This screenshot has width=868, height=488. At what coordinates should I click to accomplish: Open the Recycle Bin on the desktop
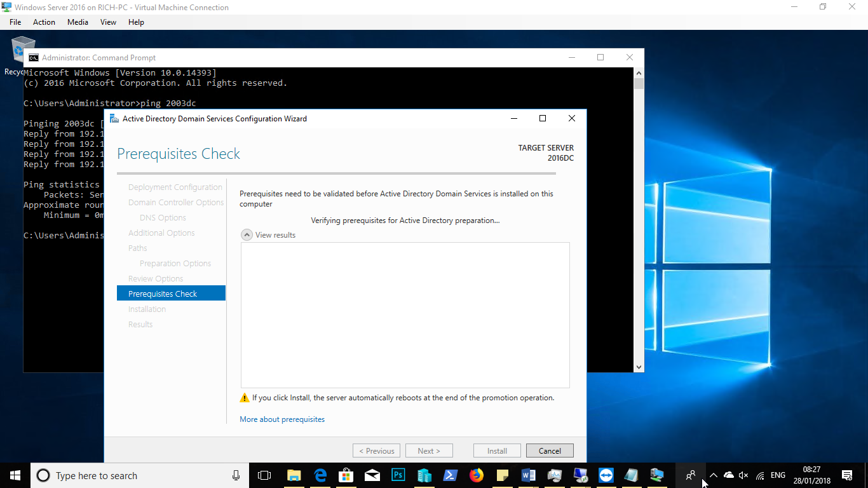point(23,56)
